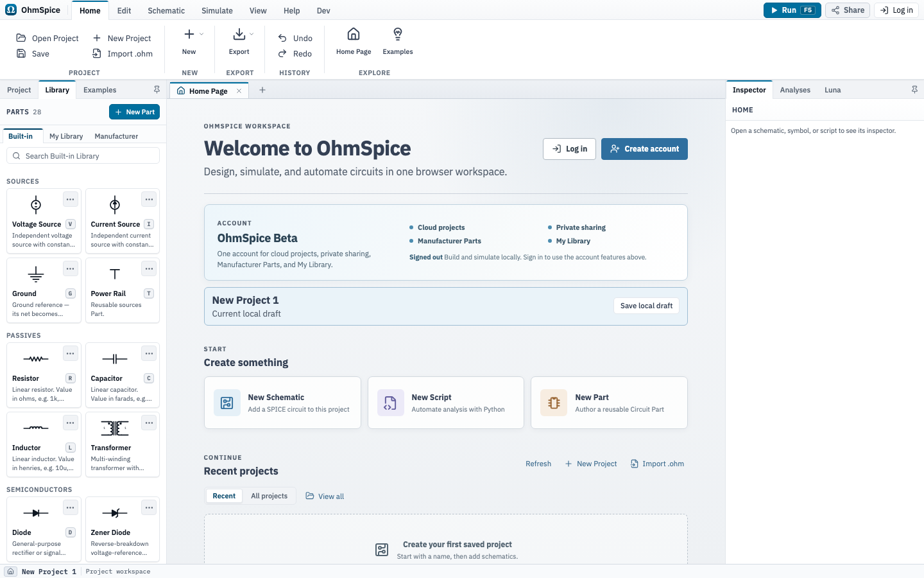Open the Simulate menu
The height and width of the screenshot is (578, 924).
pos(217,10)
